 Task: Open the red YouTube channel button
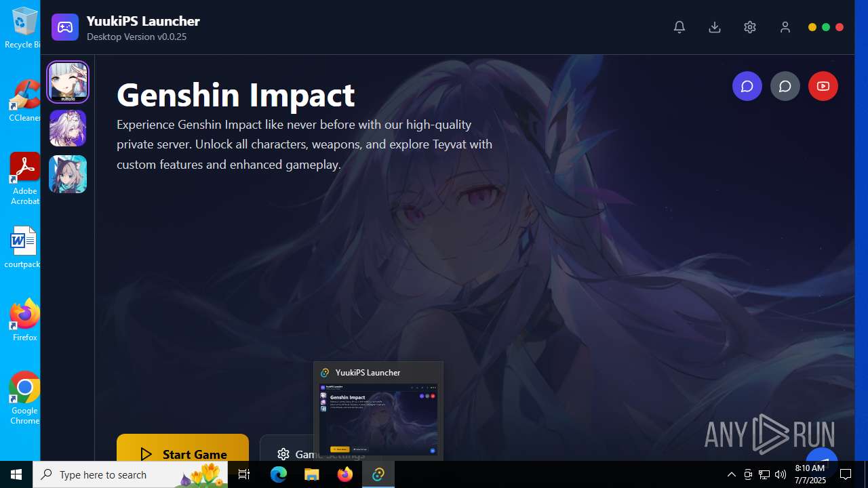[823, 86]
